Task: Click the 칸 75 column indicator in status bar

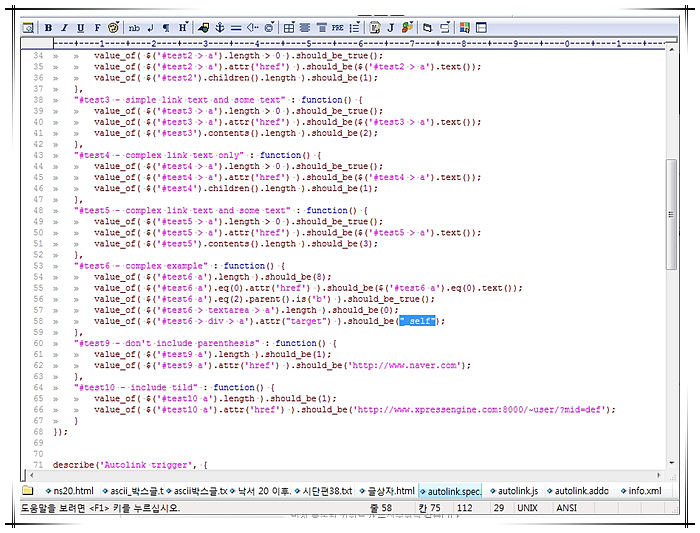Action: [x=429, y=508]
